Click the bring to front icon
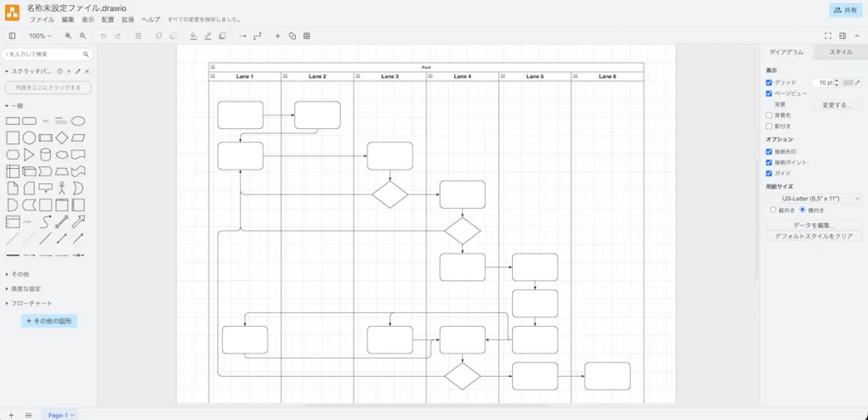 point(159,36)
